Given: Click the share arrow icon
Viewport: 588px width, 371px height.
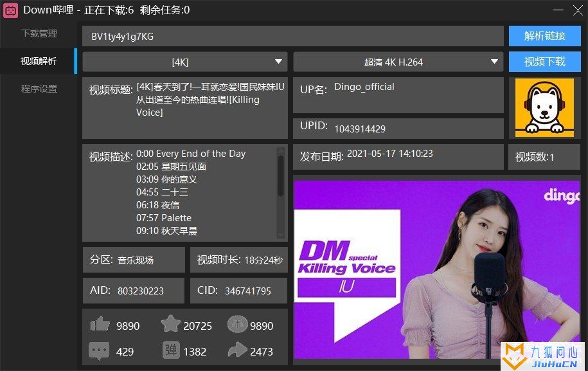Looking at the screenshot, I should pos(237,350).
